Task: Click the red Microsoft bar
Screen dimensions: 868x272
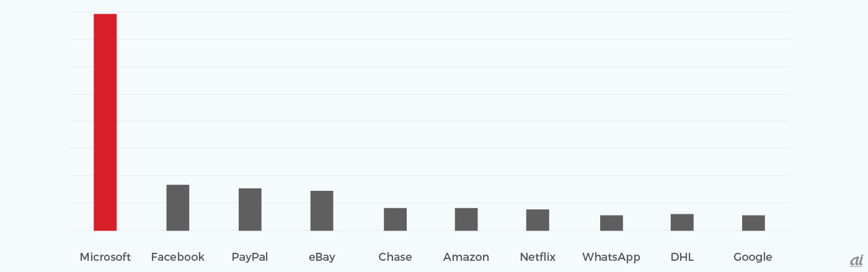Action: click(105, 122)
